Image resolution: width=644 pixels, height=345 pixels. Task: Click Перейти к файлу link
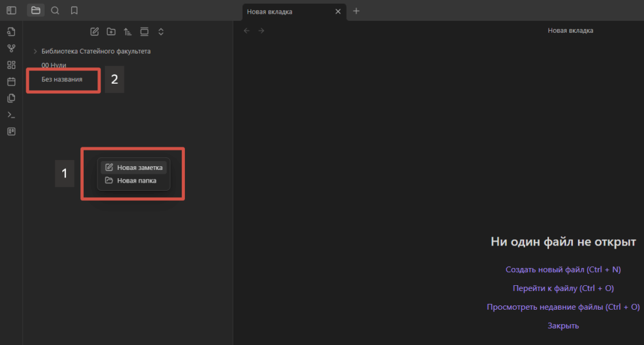click(x=563, y=288)
